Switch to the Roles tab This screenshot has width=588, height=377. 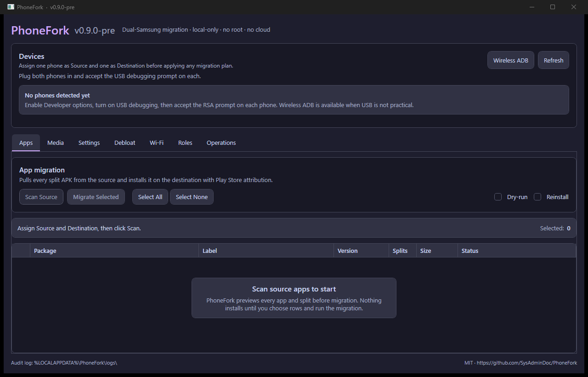tap(185, 143)
